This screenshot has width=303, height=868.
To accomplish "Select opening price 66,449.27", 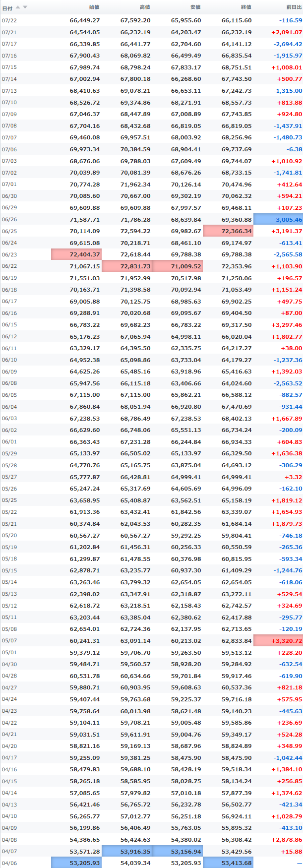I will pyautogui.click(x=85, y=21).
